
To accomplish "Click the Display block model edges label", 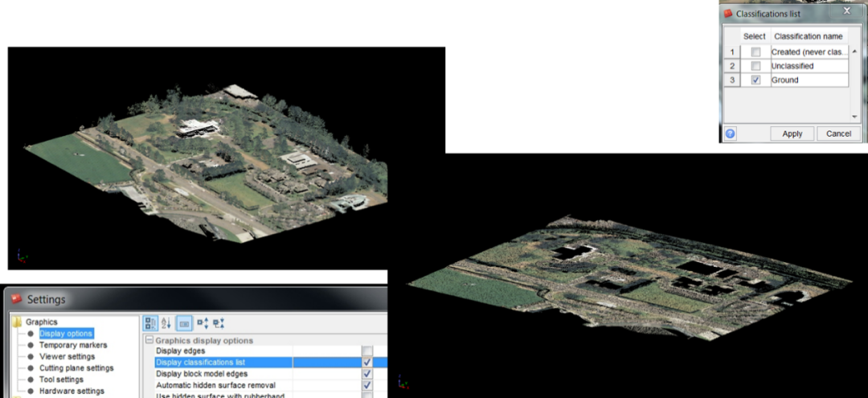I will [201, 374].
